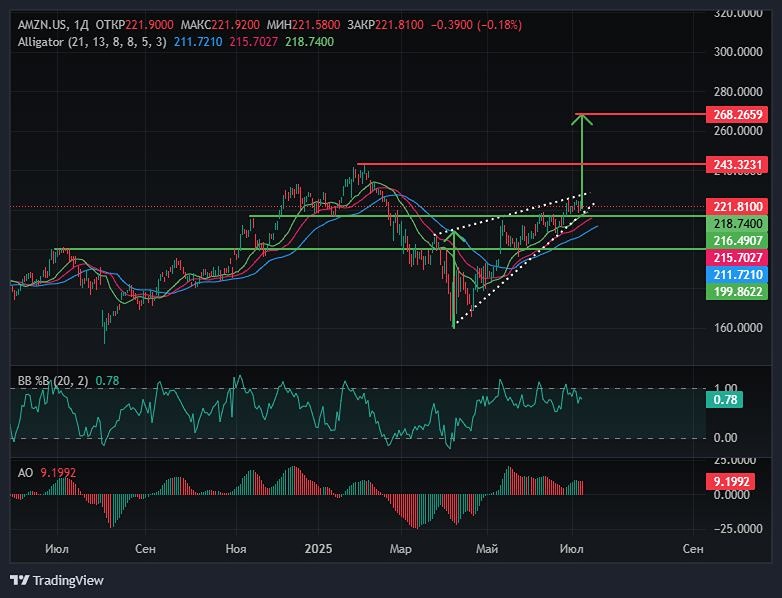Image resolution: width=782 pixels, height=598 pixels.
Task: Click the BB %B value 0.78 axis label
Action: tap(722, 400)
